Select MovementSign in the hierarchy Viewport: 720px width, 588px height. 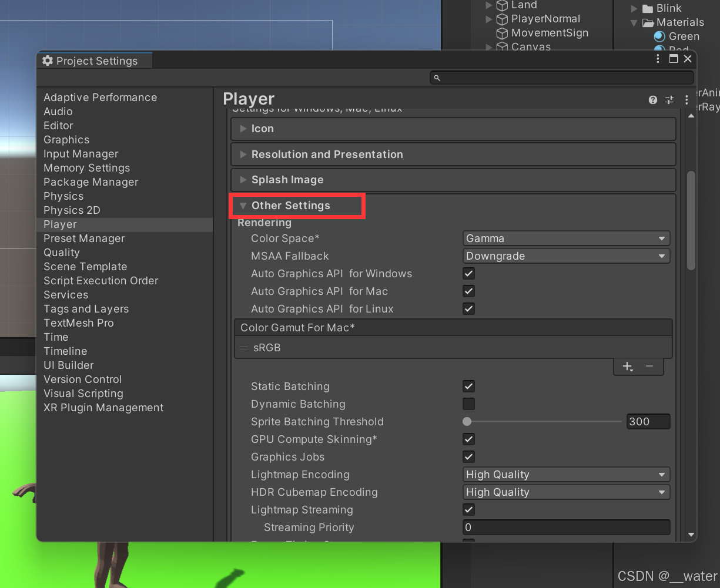(550, 33)
